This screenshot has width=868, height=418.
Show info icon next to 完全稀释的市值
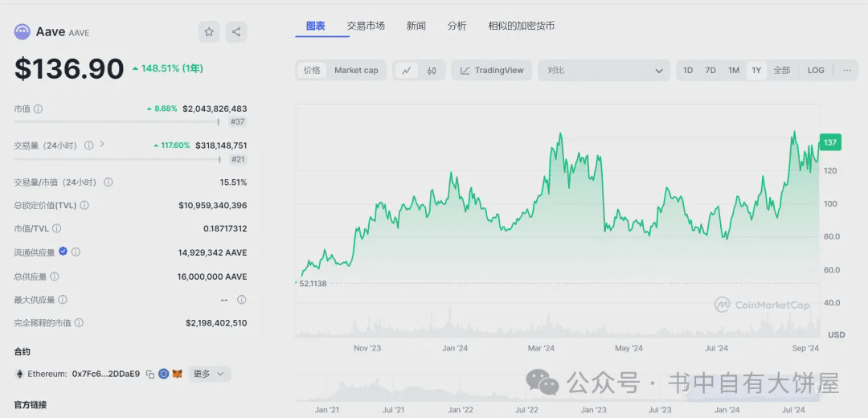[x=79, y=323]
